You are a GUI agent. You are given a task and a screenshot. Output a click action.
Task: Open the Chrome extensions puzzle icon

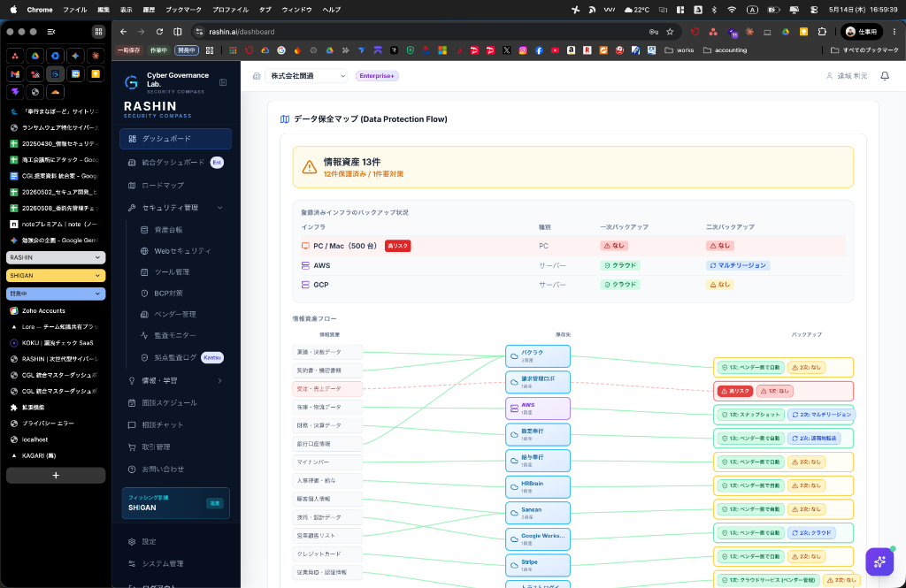point(822,32)
